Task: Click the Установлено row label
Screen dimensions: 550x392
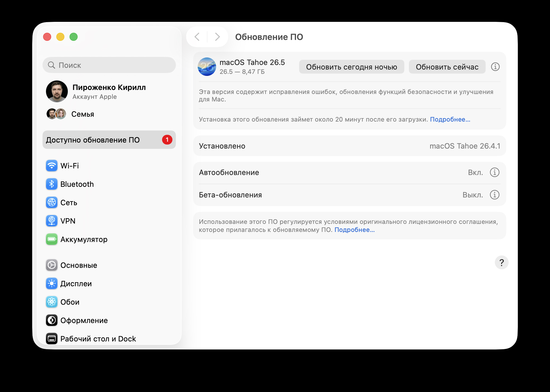Action: (x=222, y=146)
